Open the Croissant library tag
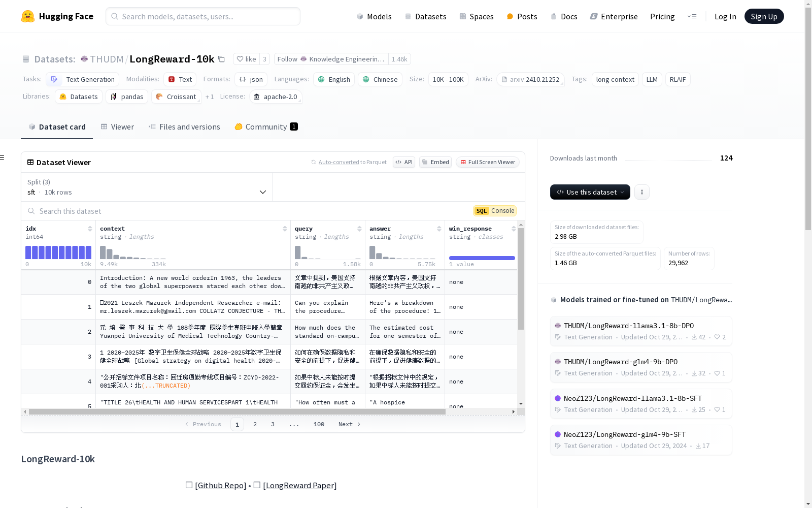The height and width of the screenshot is (508, 812). pyautogui.click(x=176, y=97)
